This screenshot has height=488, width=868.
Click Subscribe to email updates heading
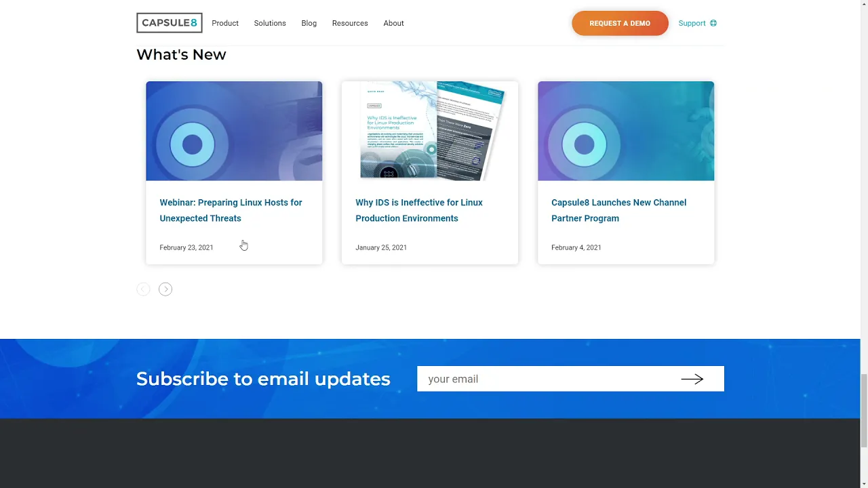(x=263, y=379)
